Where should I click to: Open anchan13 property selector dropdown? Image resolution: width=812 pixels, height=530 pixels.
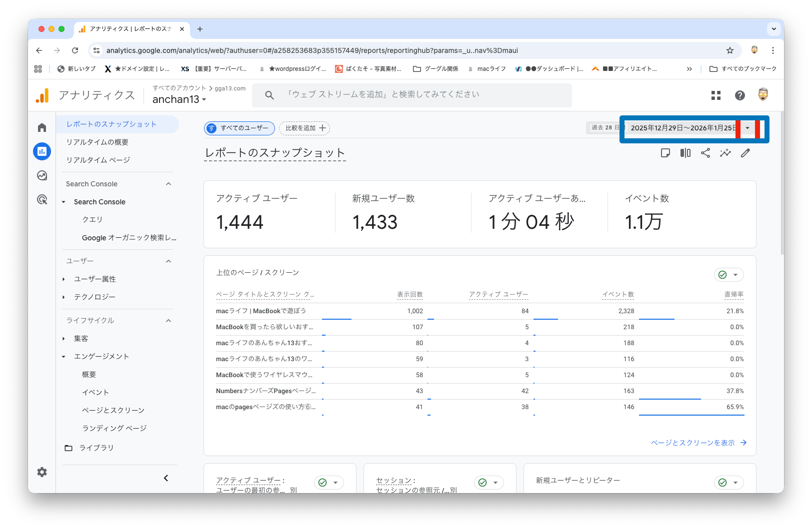pyautogui.click(x=179, y=99)
